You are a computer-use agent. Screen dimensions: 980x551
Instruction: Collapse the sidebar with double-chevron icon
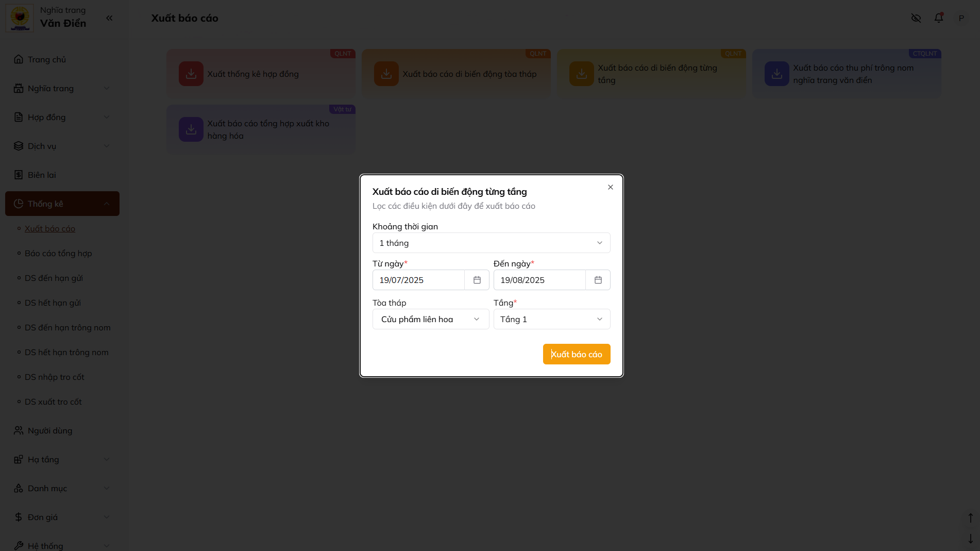pos(109,18)
